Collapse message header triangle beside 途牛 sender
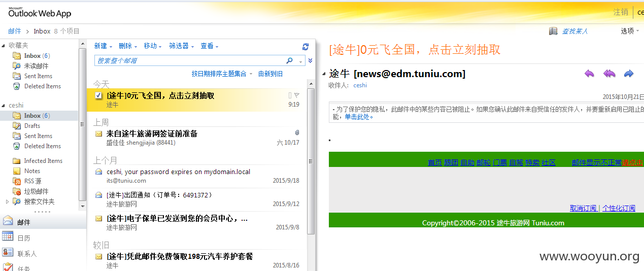644x271 pixels. (x=324, y=74)
